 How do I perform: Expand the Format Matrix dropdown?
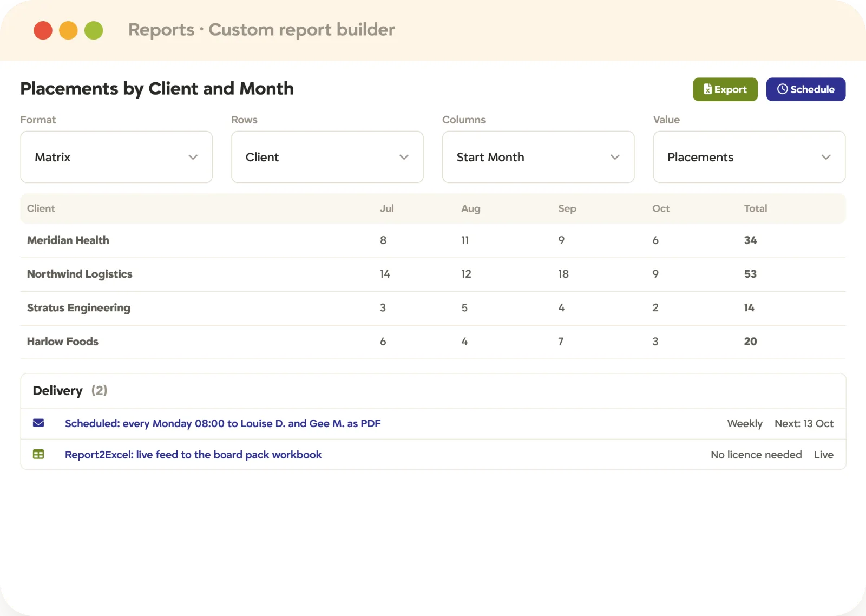(x=116, y=157)
